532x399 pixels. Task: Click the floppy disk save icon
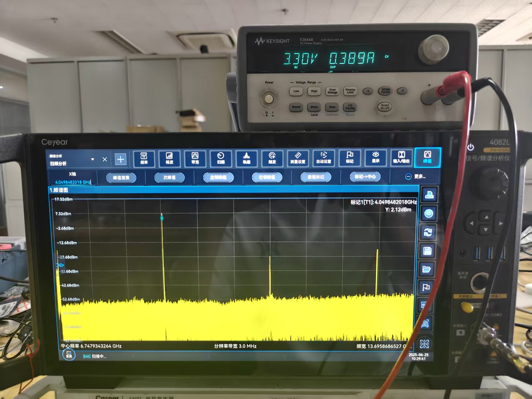427,251
